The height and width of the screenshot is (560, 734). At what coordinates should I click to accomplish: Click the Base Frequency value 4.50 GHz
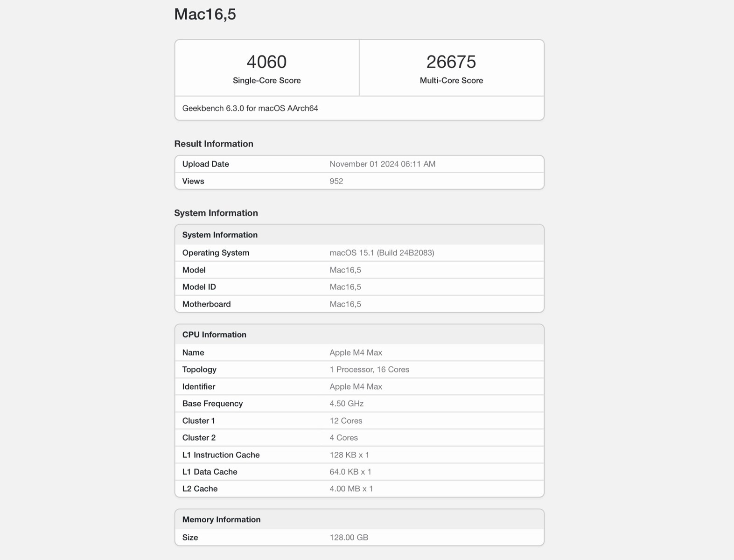pos(346,404)
